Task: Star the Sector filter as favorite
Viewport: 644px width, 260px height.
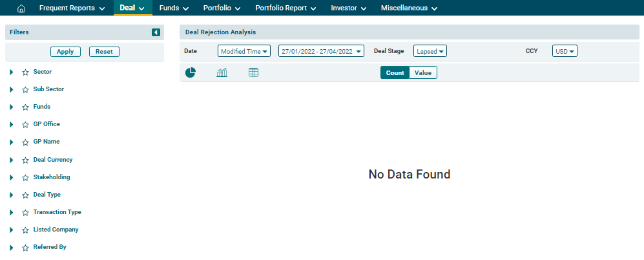Action: coord(25,72)
